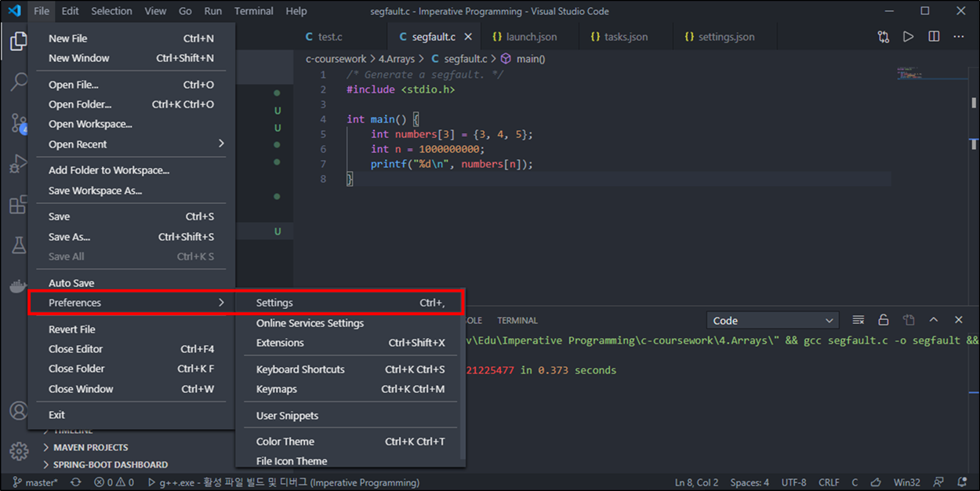
Task: Choose Revert File menu item
Action: [131, 329]
